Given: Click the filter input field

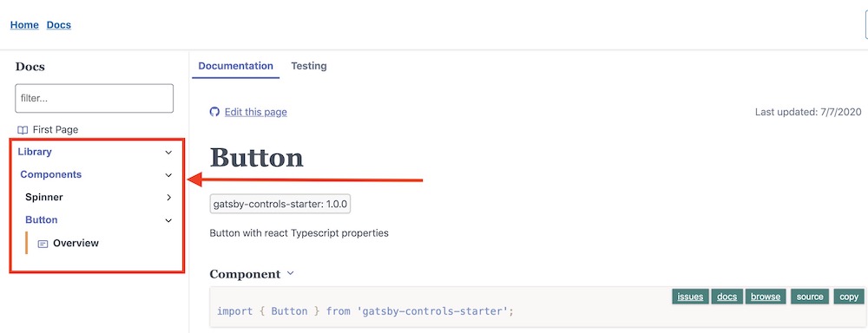Looking at the screenshot, I should click(94, 99).
